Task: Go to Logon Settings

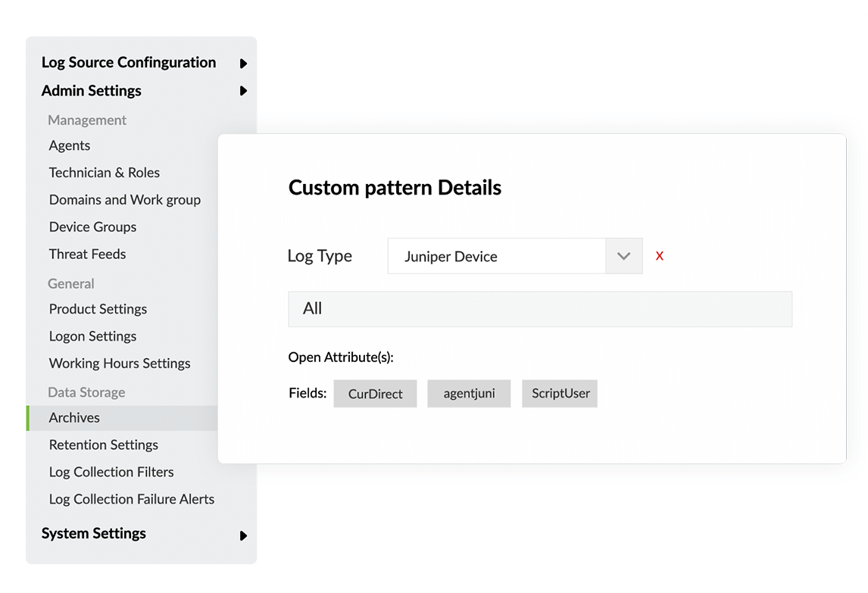Action: [92, 336]
